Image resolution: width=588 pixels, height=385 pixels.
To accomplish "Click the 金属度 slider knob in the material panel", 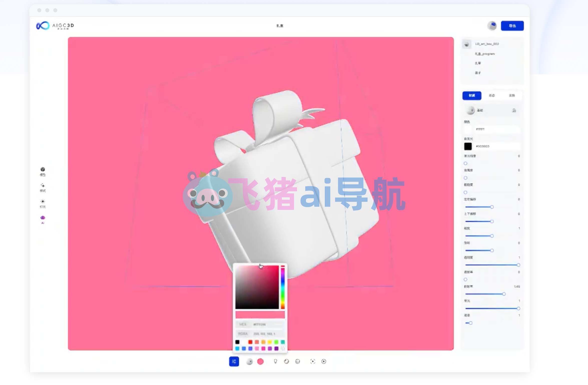I will pyautogui.click(x=465, y=178).
